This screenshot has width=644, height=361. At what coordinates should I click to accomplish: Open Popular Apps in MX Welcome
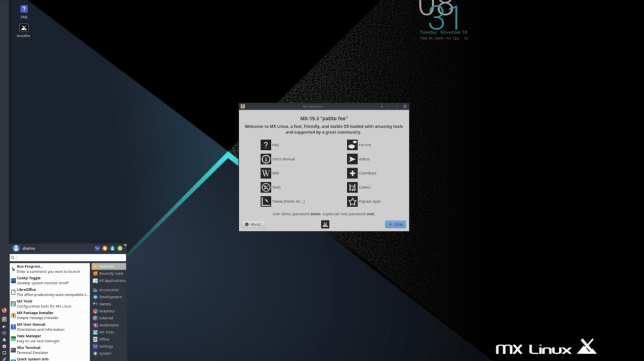click(365, 202)
